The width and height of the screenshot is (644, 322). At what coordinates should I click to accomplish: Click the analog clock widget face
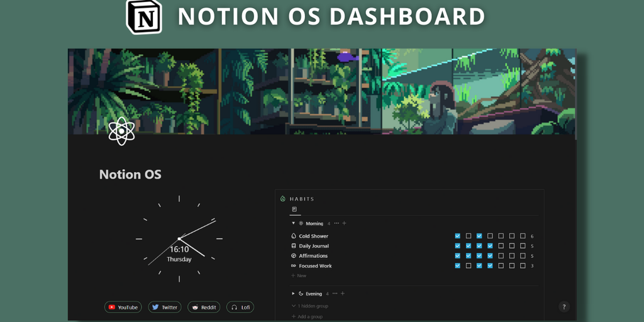pos(179,238)
